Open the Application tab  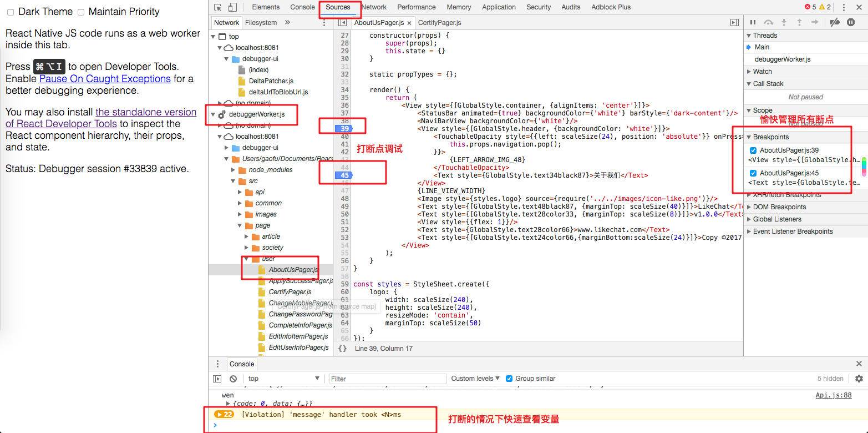(499, 7)
